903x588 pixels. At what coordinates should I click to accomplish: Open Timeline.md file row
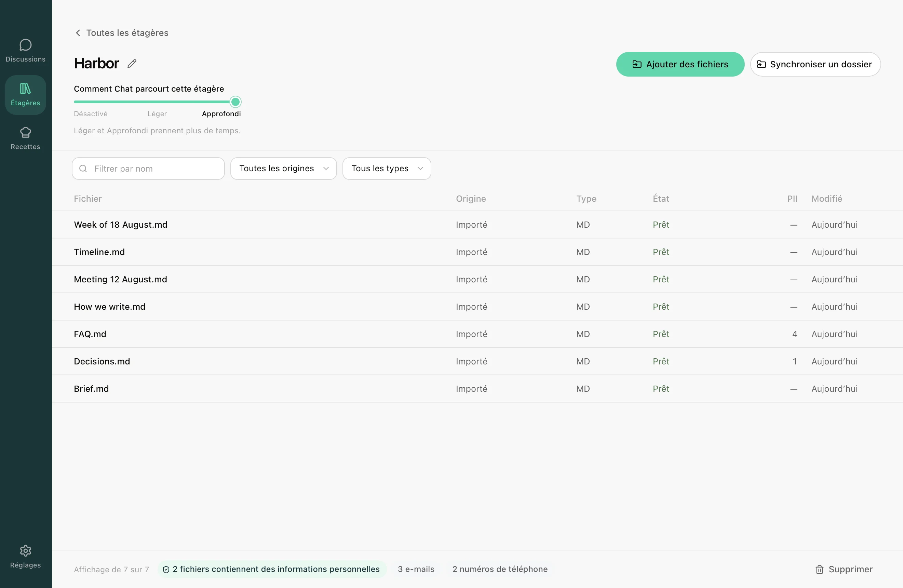(x=477, y=252)
